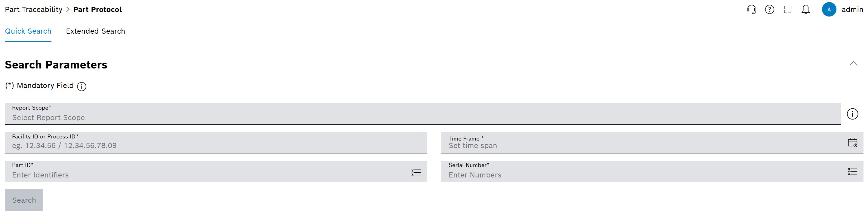The height and width of the screenshot is (218, 868).
Task: Open Part ID list entry icon
Action: click(x=416, y=172)
